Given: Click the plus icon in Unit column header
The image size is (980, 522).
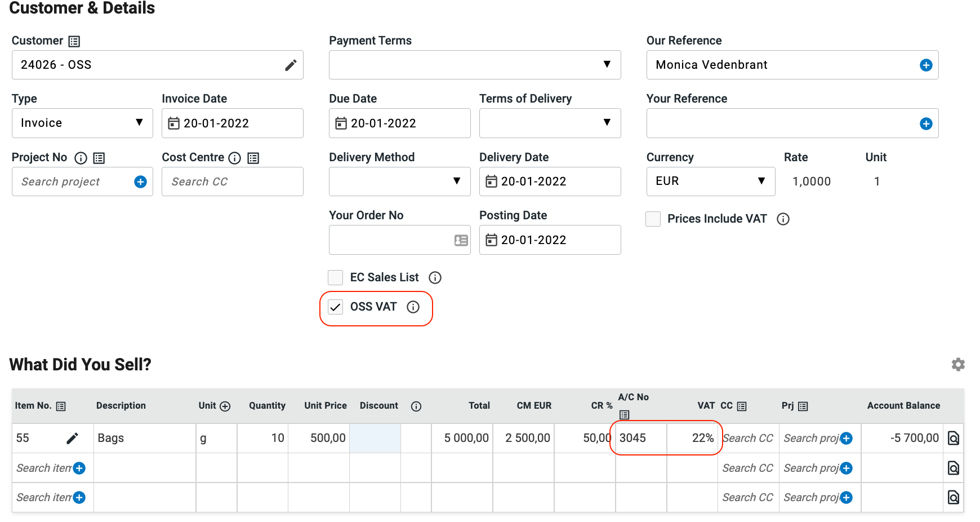Looking at the screenshot, I should pos(225,406).
